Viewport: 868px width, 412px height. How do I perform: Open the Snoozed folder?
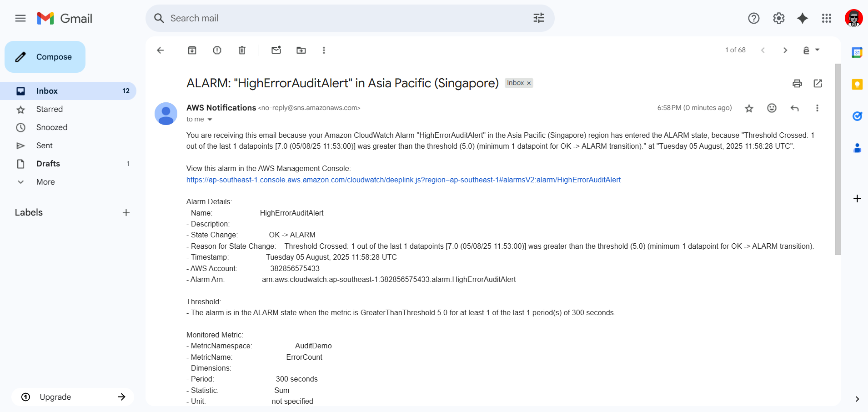click(x=68, y=127)
